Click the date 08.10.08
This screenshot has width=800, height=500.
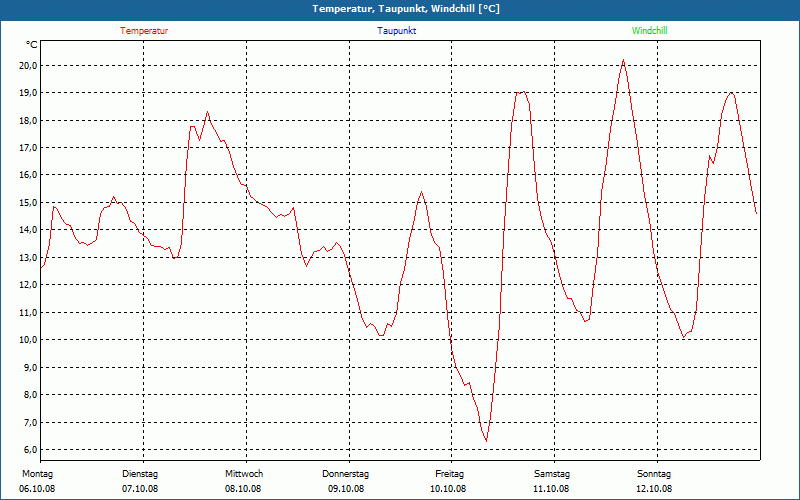tap(243, 489)
